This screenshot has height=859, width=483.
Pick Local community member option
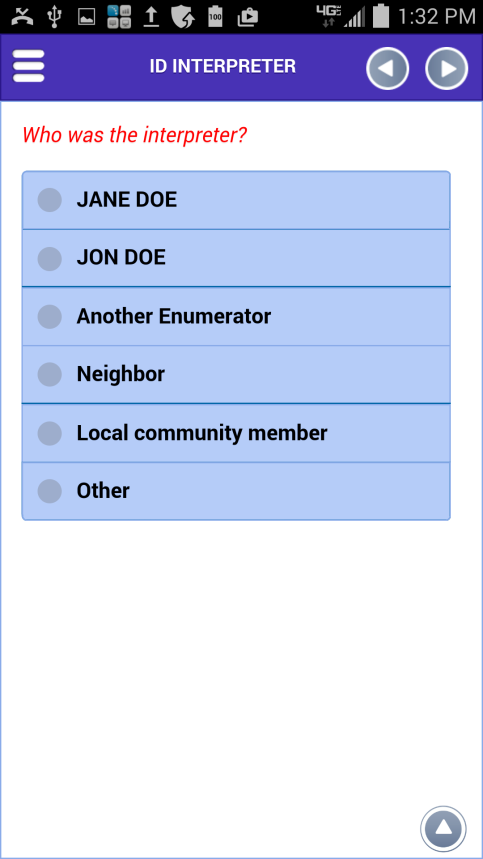tap(236, 433)
